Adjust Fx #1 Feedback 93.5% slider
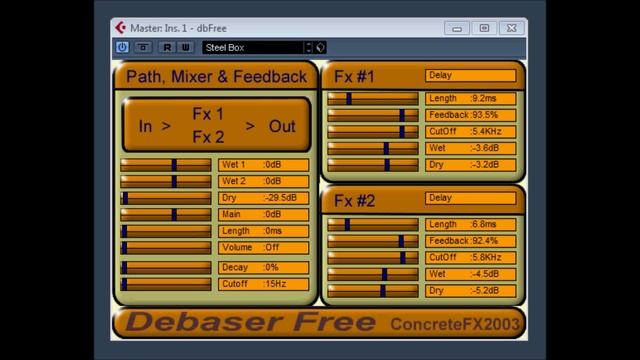 [x=373, y=115]
